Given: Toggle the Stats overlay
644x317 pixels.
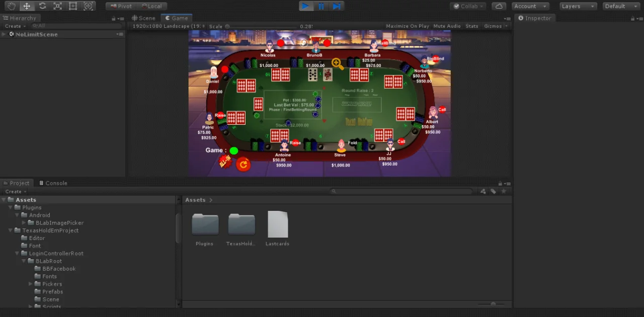Looking at the screenshot, I should tap(472, 26).
